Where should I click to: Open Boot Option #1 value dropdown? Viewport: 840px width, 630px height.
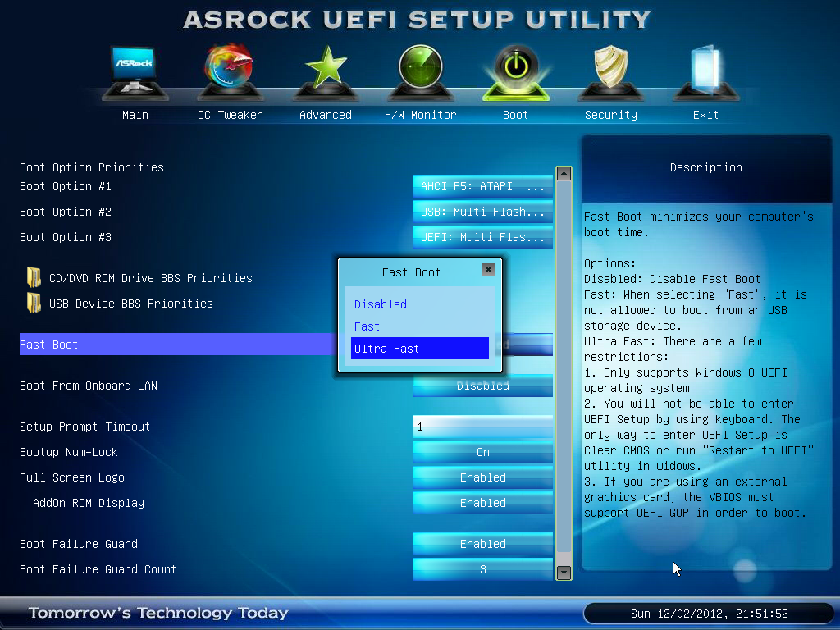(482, 186)
